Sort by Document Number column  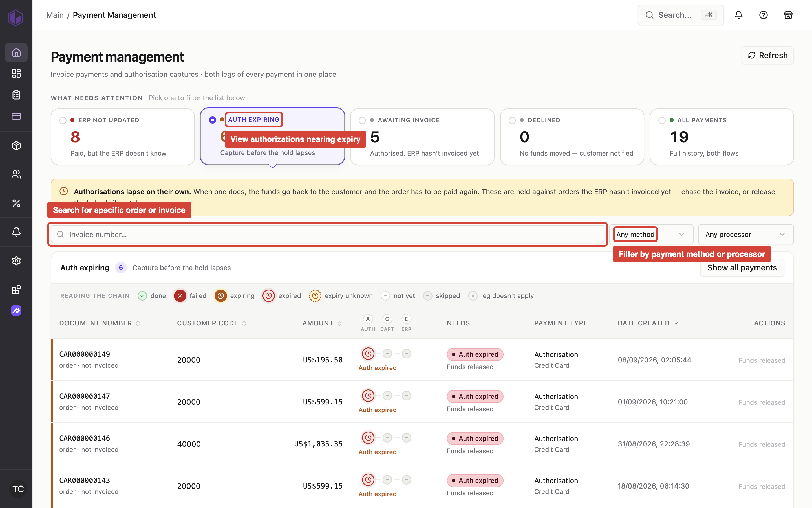pyautogui.click(x=100, y=323)
